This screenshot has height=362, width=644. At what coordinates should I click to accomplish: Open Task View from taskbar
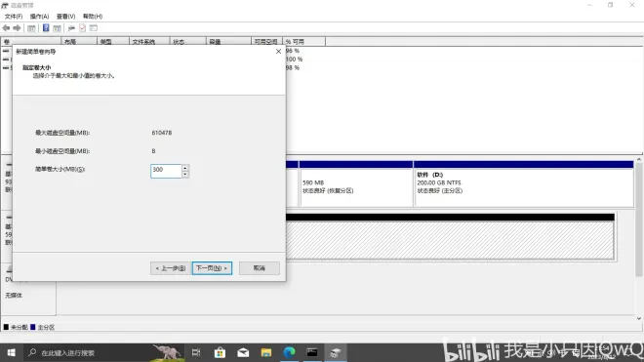point(196,352)
